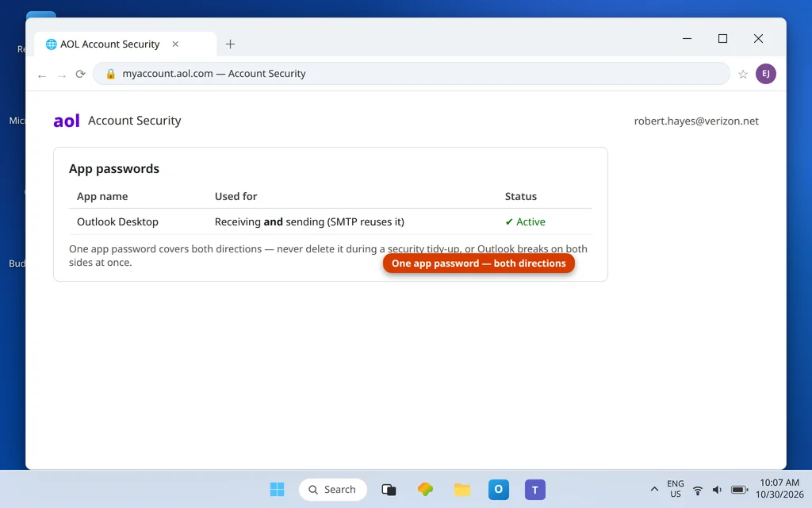Click the Status column header
The height and width of the screenshot is (508, 812).
(520, 197)
